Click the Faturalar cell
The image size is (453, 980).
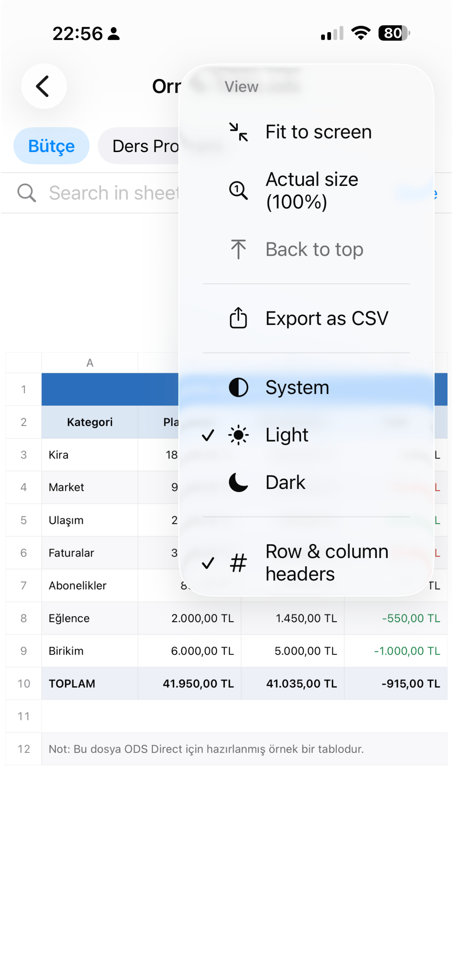[90, 553]
